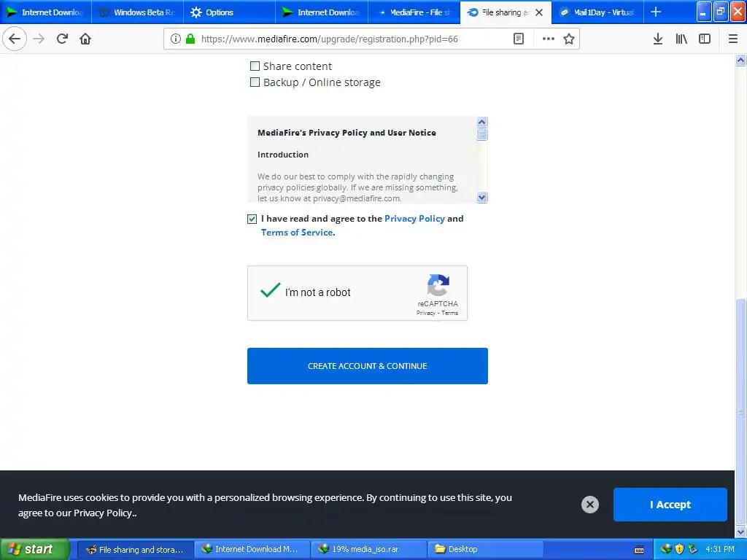
Task: Click the Internet Download Manager tray icon
Action: pyautogui.click(x=666, y=549)
